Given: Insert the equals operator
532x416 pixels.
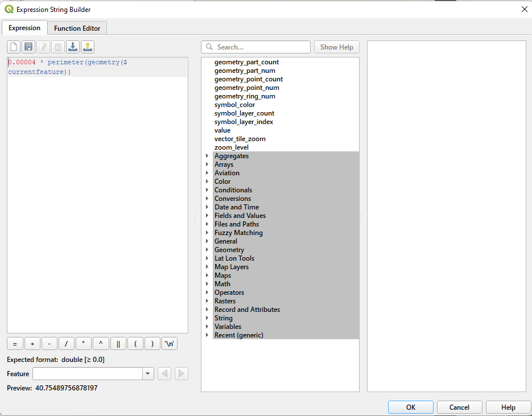Looking at the screenshot, I should click(15, 343).
